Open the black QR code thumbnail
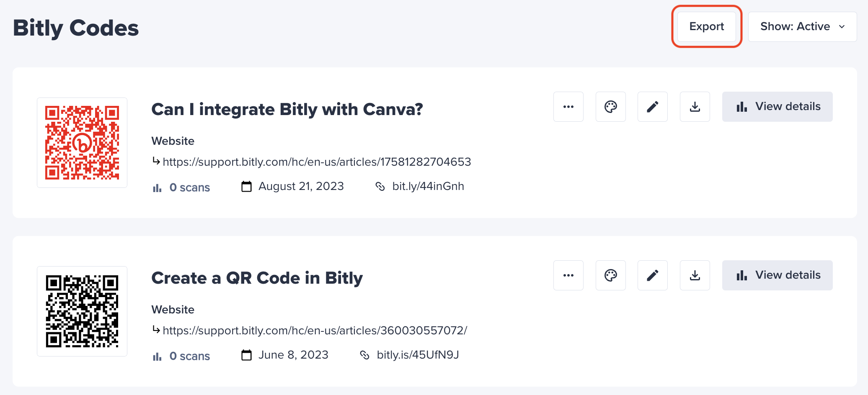Image resolution: width=868 pixels, height=395 pixels. (x=82, y=311)
